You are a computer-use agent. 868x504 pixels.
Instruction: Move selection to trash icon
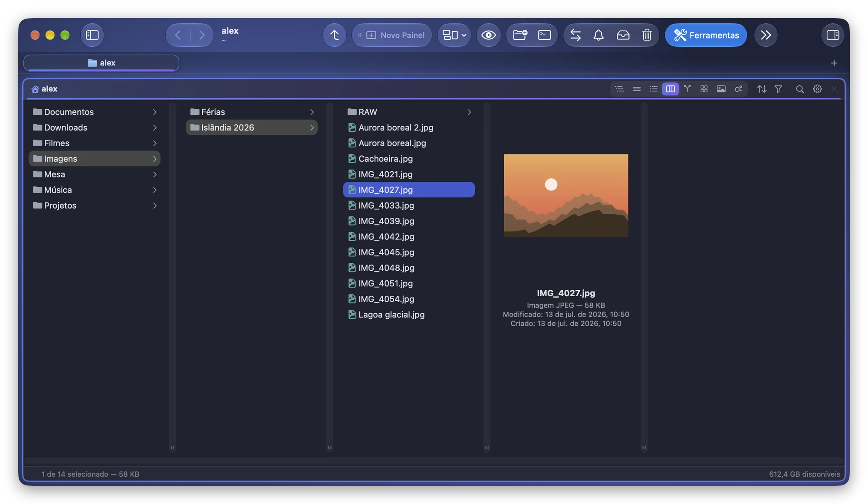pyautogui.click(x=647, y=35)
